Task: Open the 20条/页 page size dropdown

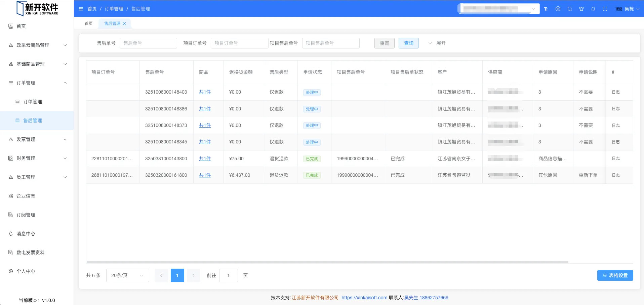Action: coord(127,275)
